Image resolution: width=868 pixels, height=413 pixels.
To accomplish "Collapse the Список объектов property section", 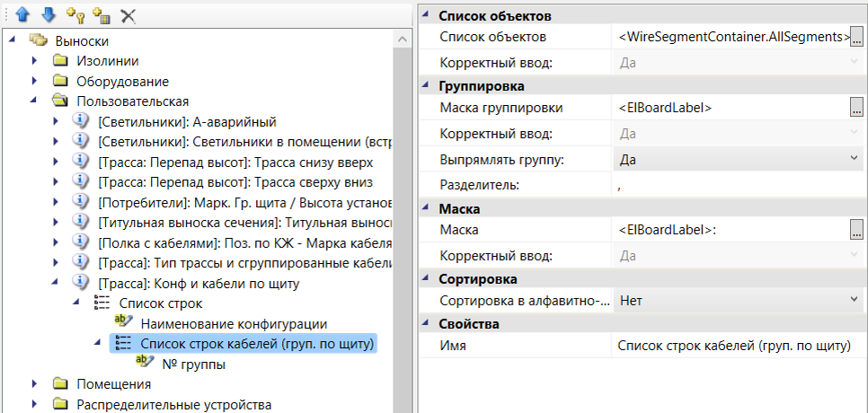I will pos(426,16).
